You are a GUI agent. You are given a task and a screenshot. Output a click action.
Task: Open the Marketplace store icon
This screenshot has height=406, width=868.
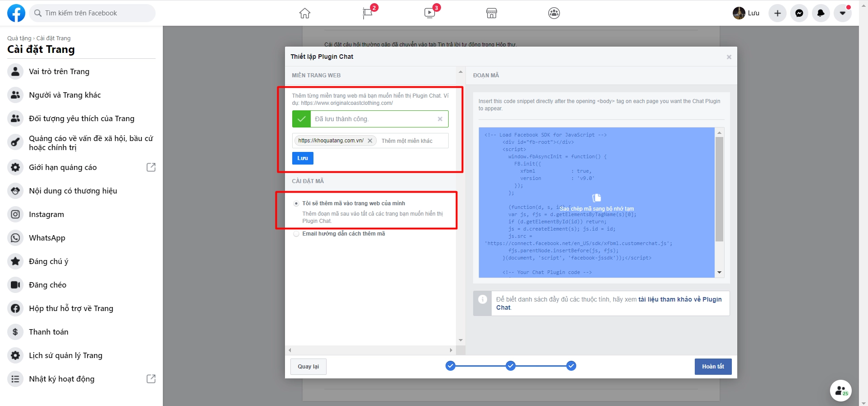(x=492, y=13)
